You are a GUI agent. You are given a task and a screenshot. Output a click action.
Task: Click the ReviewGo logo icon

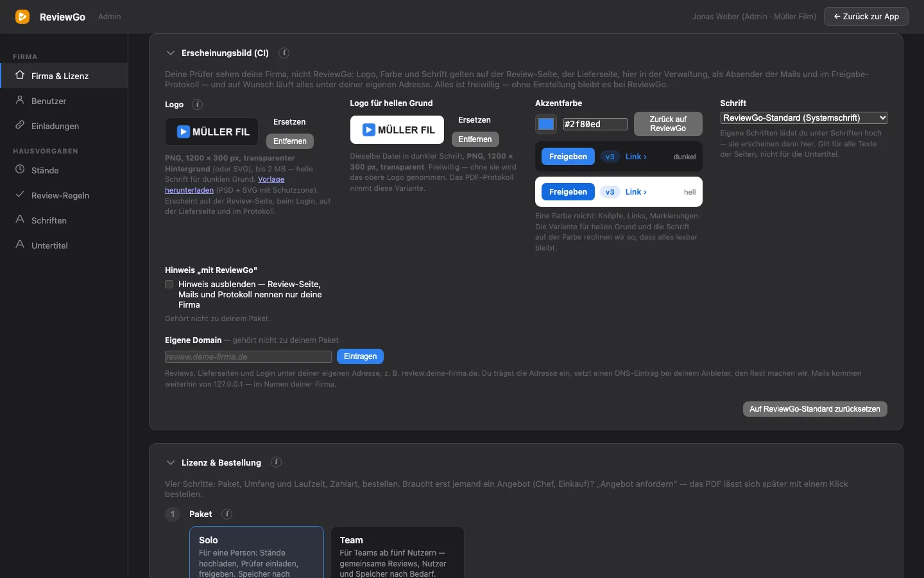[x=22, y=17]
